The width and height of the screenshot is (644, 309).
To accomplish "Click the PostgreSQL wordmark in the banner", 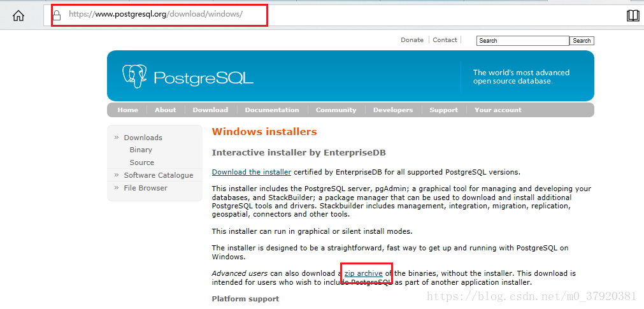I will tap(204, 77).
